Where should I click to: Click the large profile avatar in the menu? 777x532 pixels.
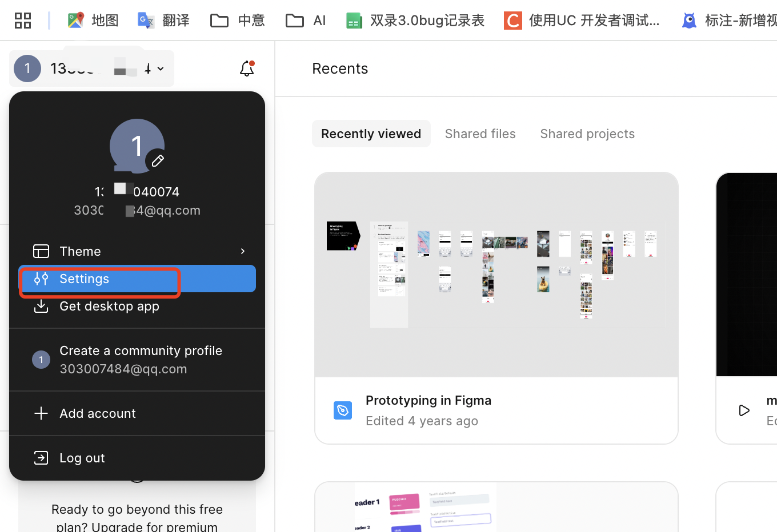tap(137, 146)
